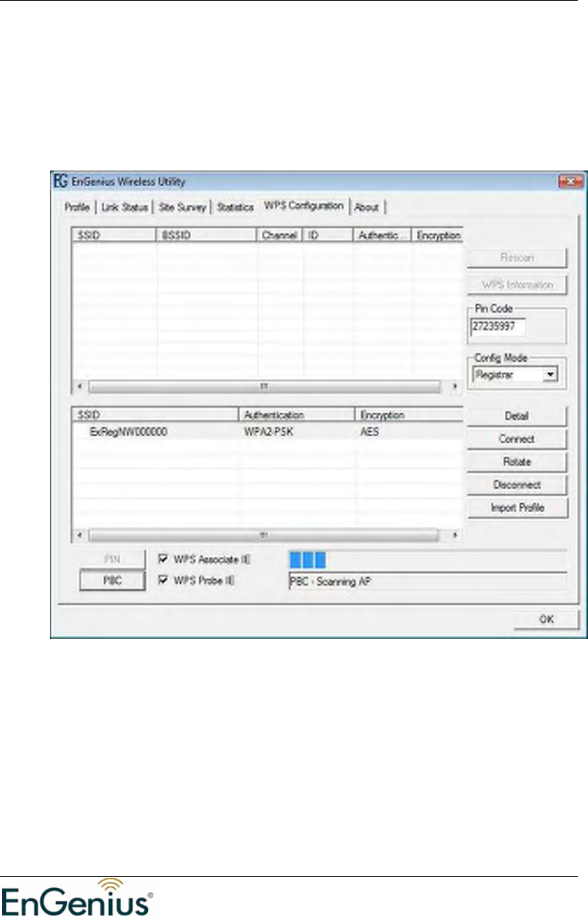Switch to the Profile tab

[76, 207]
